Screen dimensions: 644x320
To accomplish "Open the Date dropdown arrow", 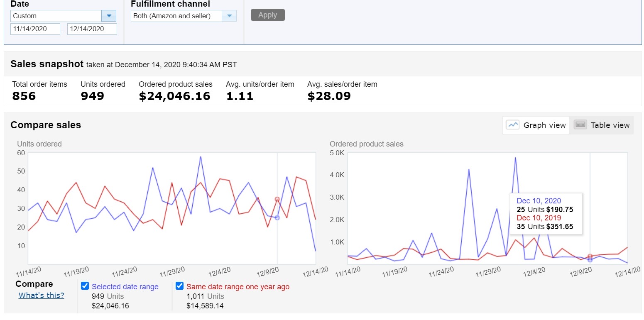I will (109, 16).
